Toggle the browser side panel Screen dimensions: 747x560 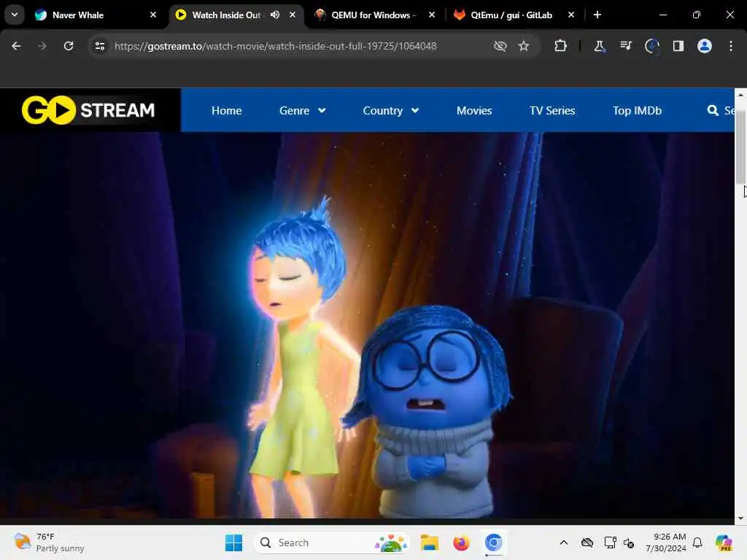coord(678,46)
